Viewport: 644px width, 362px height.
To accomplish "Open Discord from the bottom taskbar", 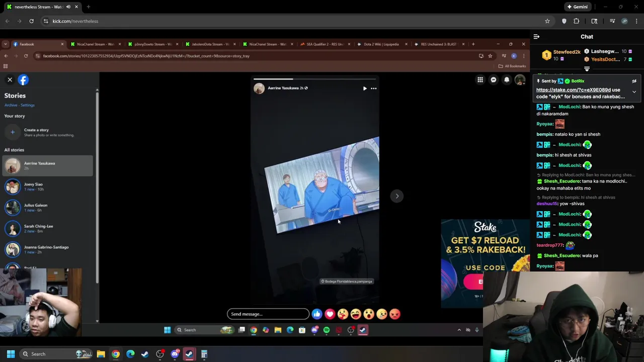I will click(175, 354).
